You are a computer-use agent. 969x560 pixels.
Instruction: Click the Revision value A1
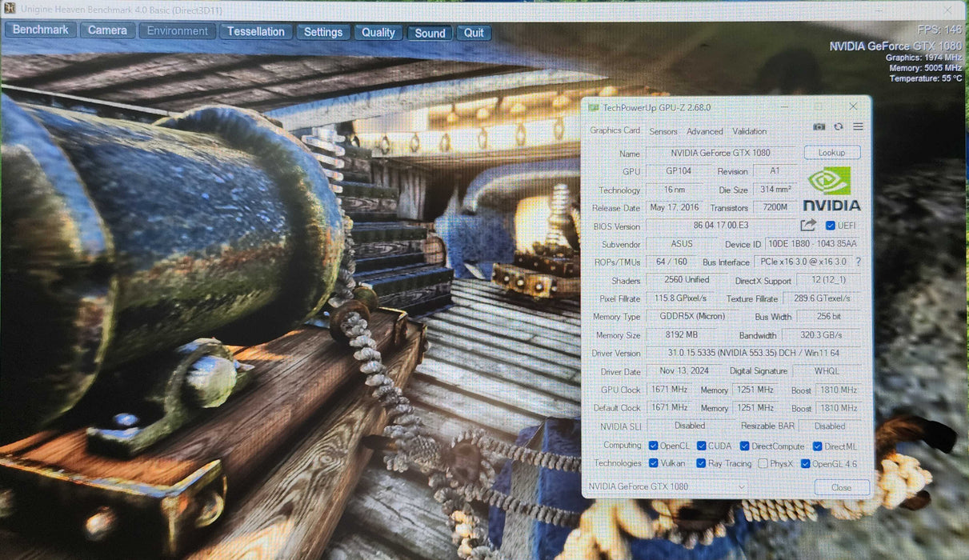tap(775, 170)
